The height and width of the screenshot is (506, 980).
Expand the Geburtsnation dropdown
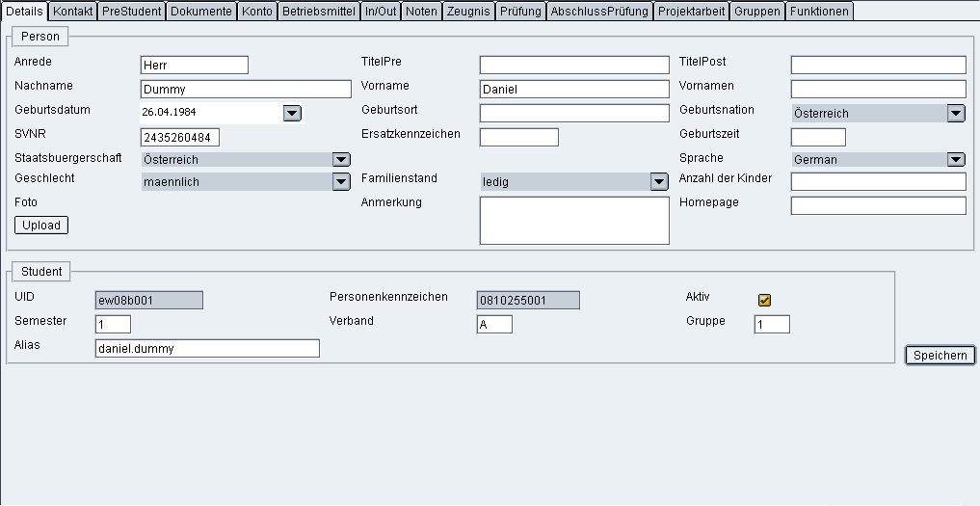[955, 114]
